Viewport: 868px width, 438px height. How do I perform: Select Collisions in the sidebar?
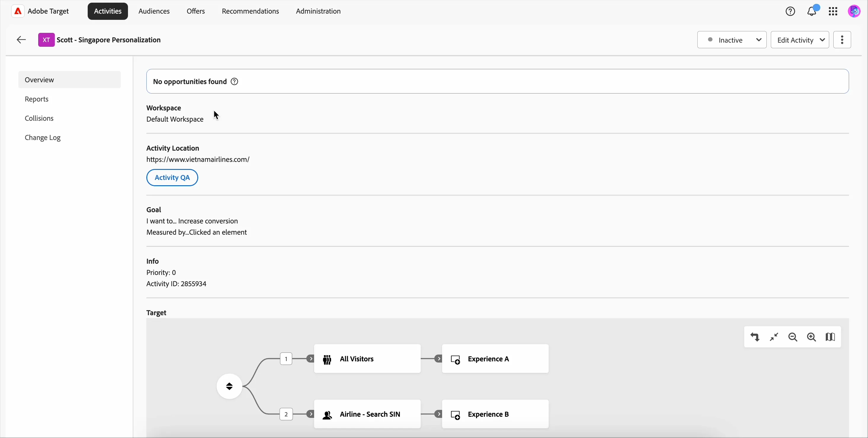coord(69,118)
